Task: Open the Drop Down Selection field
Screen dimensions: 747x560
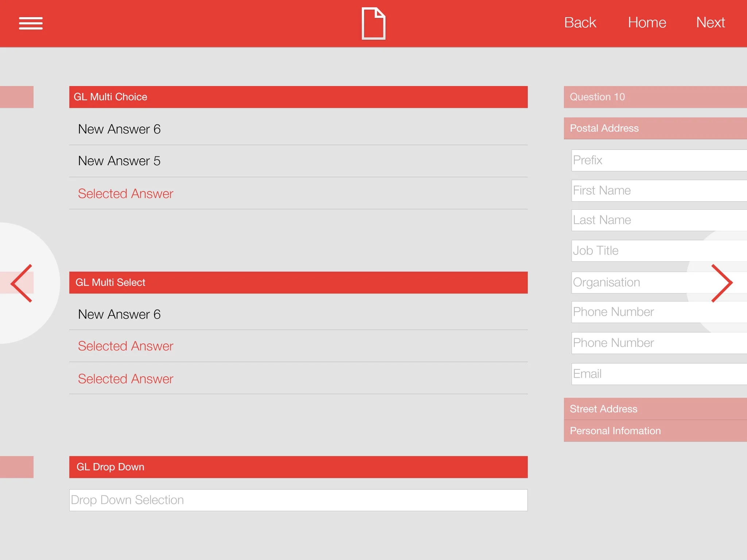Action: 298,500
